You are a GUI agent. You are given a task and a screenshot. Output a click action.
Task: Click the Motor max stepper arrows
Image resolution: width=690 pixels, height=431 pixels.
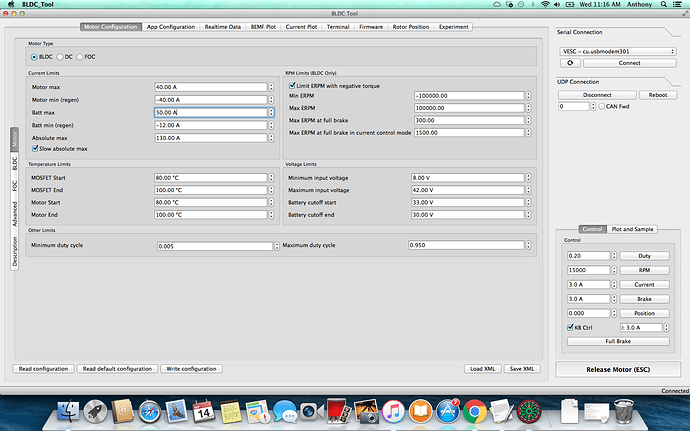click(x=272, y=87)
